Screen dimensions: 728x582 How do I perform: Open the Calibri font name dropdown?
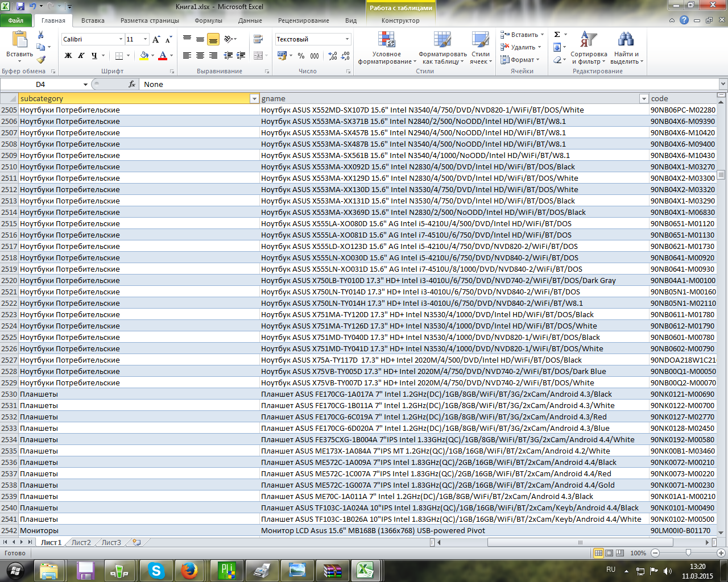tap(121, 39)
